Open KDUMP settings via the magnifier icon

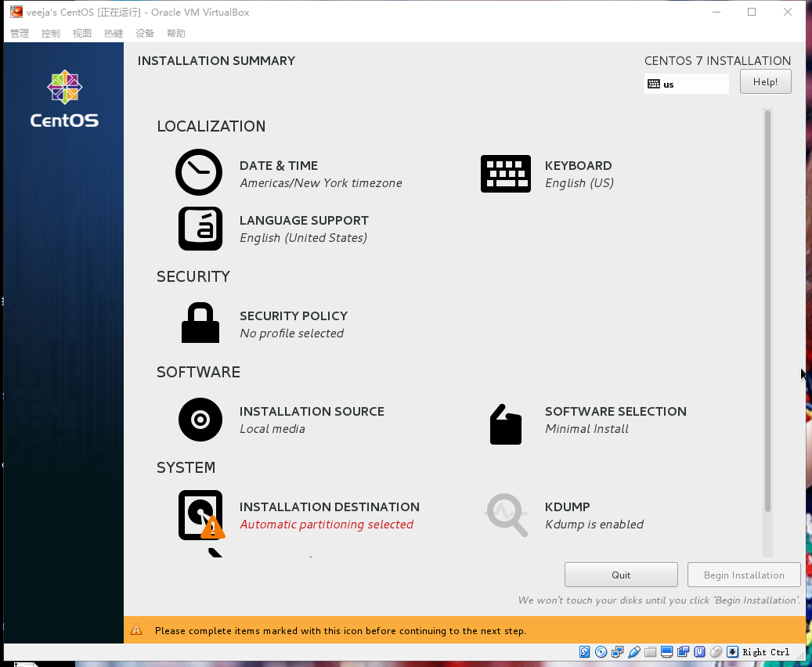click(506, 514)
